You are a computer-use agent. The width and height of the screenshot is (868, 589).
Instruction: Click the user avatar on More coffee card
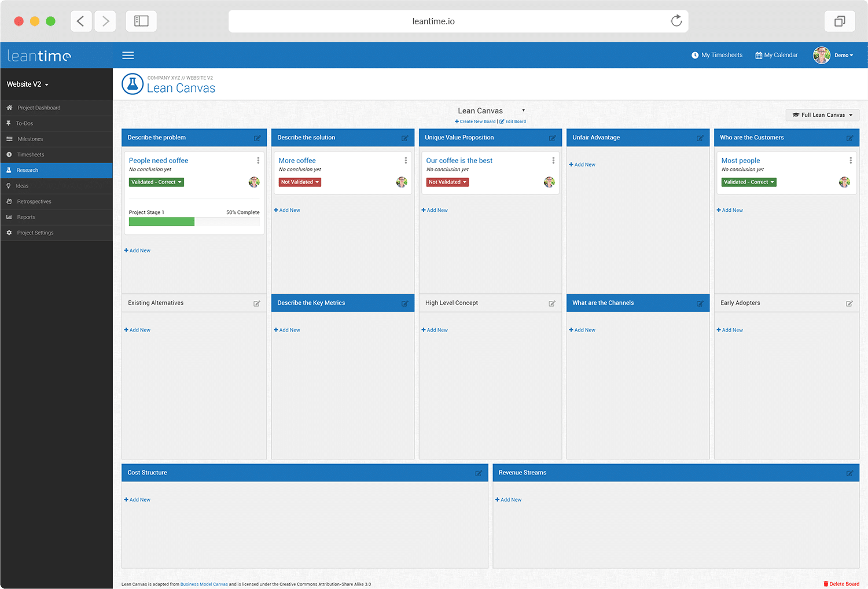402,182
